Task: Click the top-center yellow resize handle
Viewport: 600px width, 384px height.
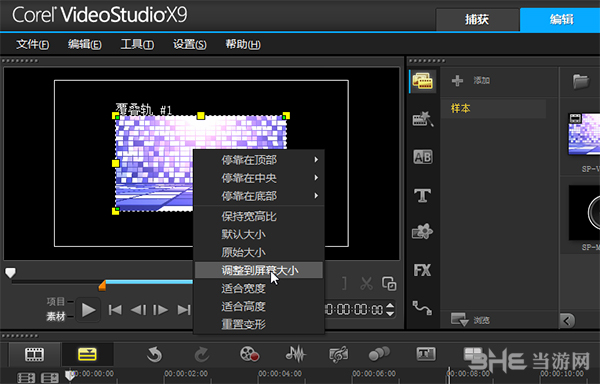Action: click(201, 116)
